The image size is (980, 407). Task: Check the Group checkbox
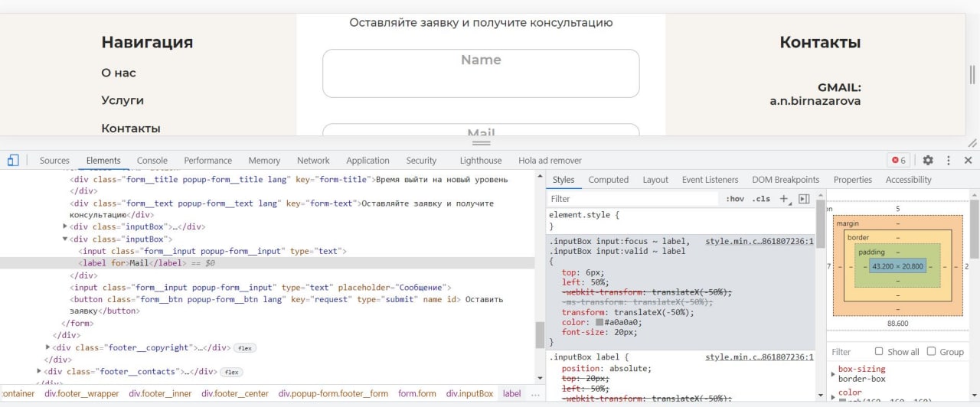point(931,351)
